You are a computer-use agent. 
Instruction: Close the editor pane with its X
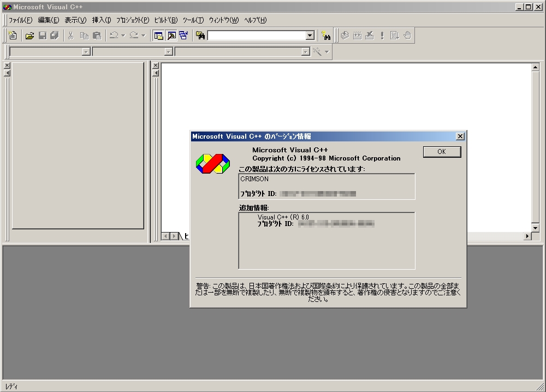point(156,66)
